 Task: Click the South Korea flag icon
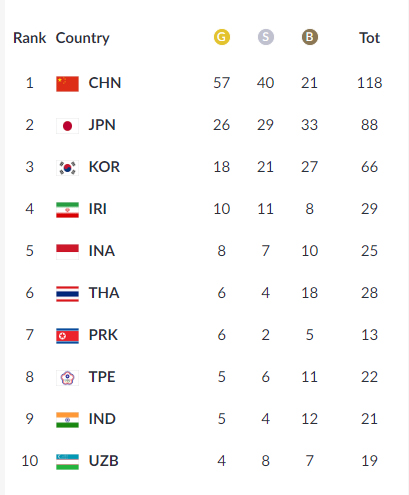click(67, 168)
